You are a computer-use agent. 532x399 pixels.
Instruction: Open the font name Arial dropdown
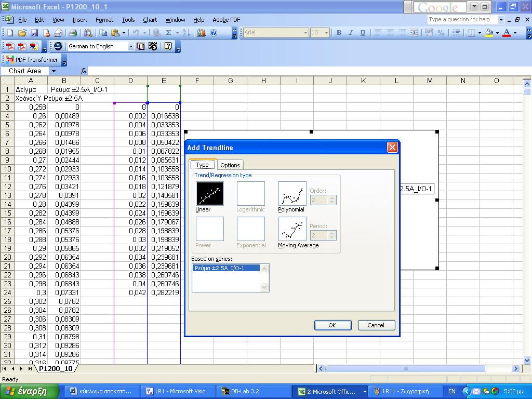click(305, 33)
